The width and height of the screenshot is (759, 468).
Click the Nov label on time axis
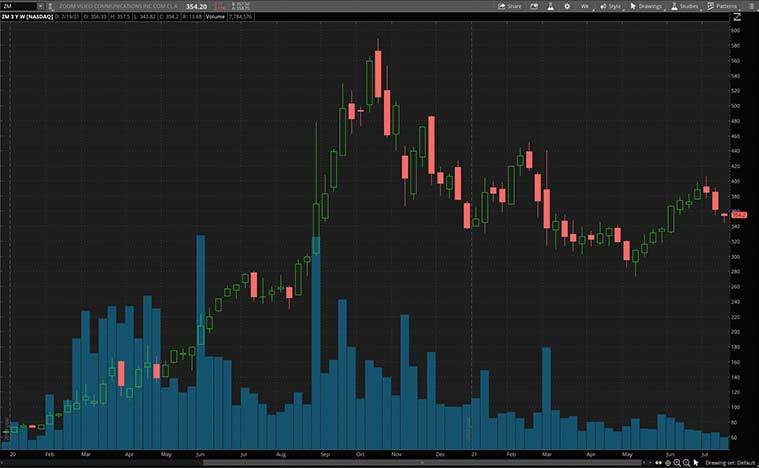(x=396, y=454)
